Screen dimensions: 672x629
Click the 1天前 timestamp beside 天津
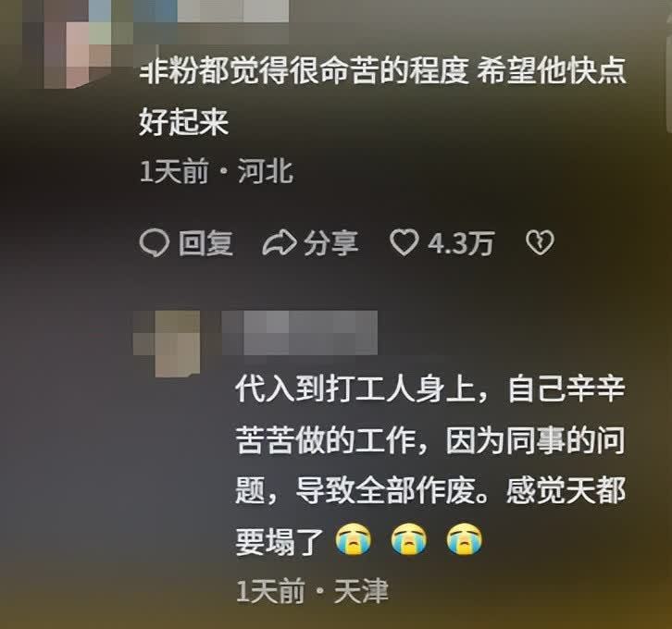(x=271, y=591)
